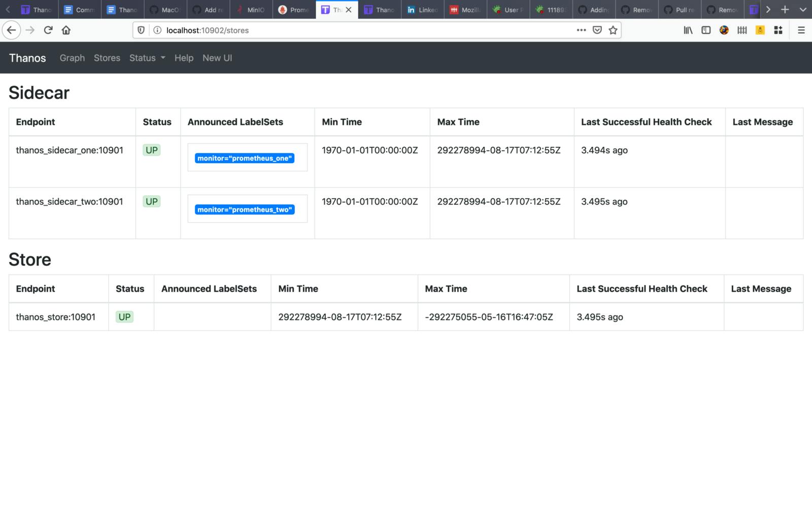Open the grid-plus extension icon
This screenshot has width=812, height=508.
point(778,30)
